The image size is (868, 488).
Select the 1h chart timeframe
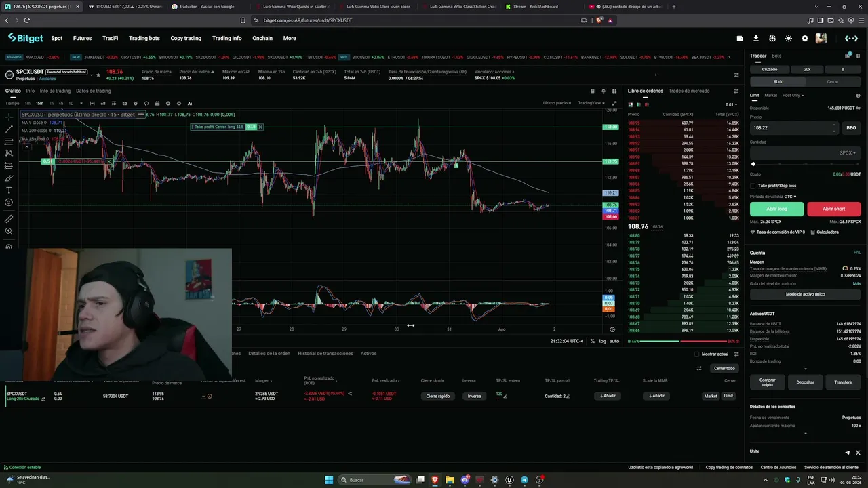[x=51, y=104]
